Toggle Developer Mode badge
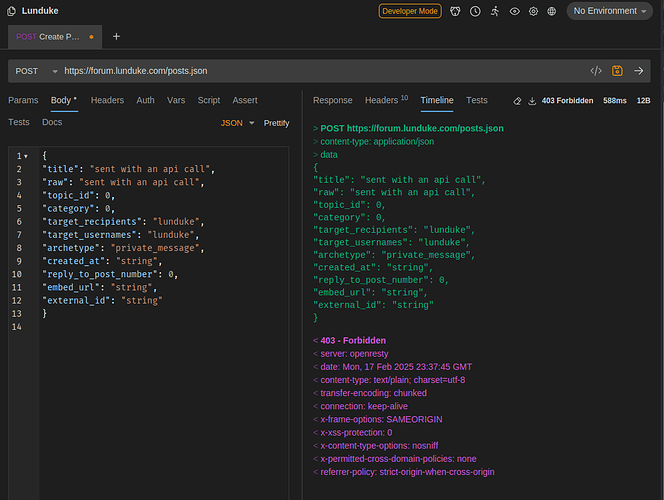664x500 pixels. click(x=410, y=11)
